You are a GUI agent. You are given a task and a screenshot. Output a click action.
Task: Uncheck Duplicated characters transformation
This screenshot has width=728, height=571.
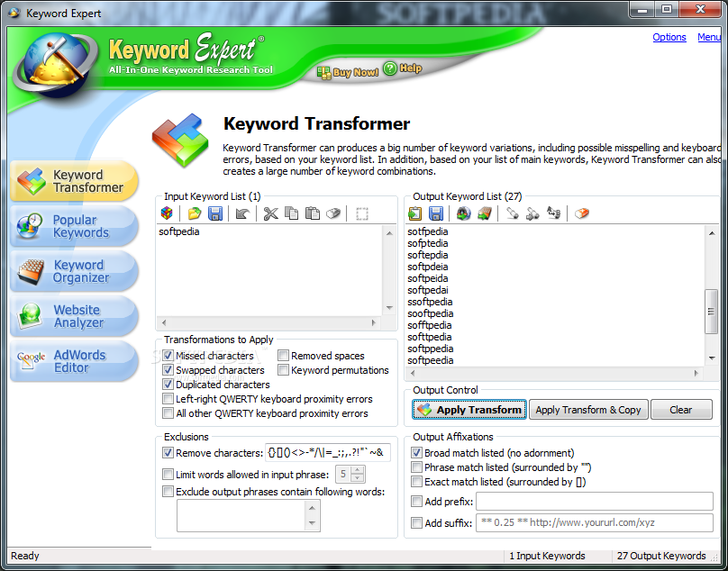[x=168, y=385]
